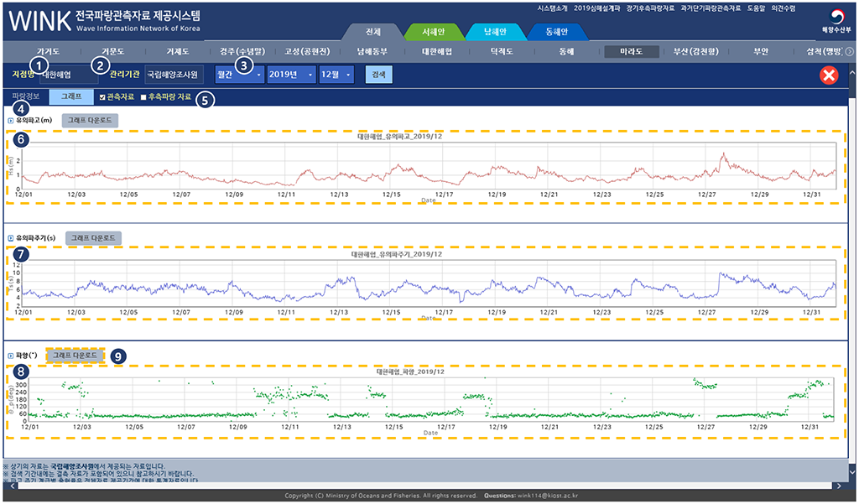Select the 거문도 station
Image resolution: width=859 pixels, height=504 pixels.
113,51
